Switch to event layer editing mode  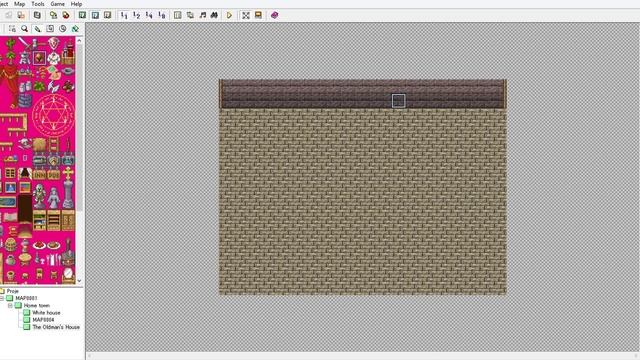pyautogui.click(x=107, y=15)
